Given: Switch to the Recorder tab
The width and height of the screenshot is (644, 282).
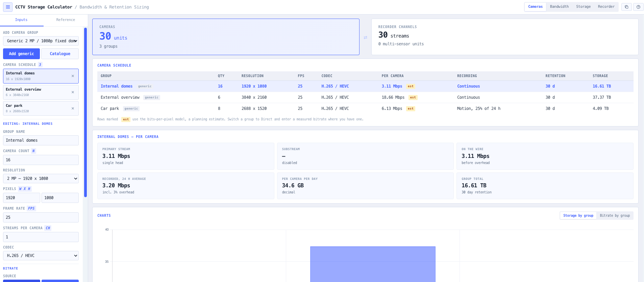Looking at the screenshot, I should (606, 7).
